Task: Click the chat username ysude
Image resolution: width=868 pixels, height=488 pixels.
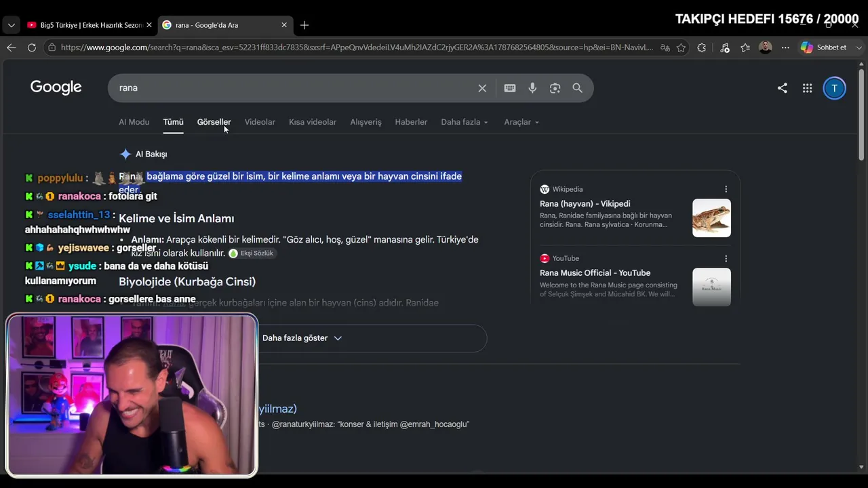Action: pos(82,266)
